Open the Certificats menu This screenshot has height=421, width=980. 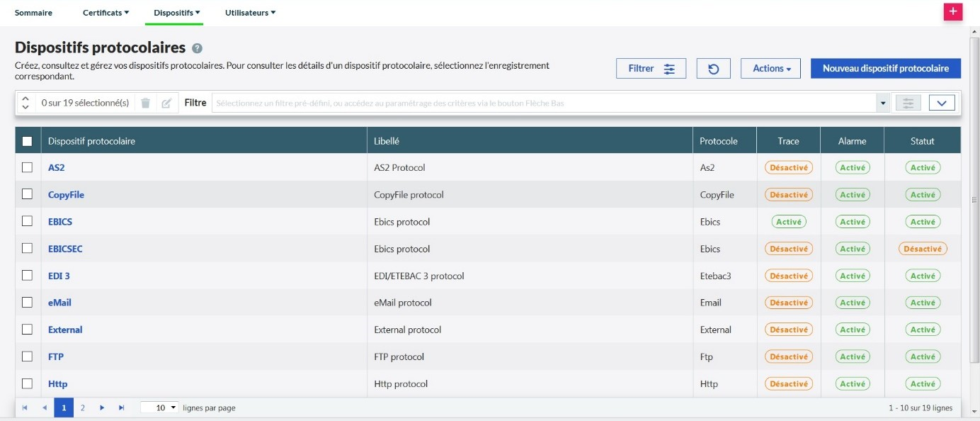coord(106,13)
